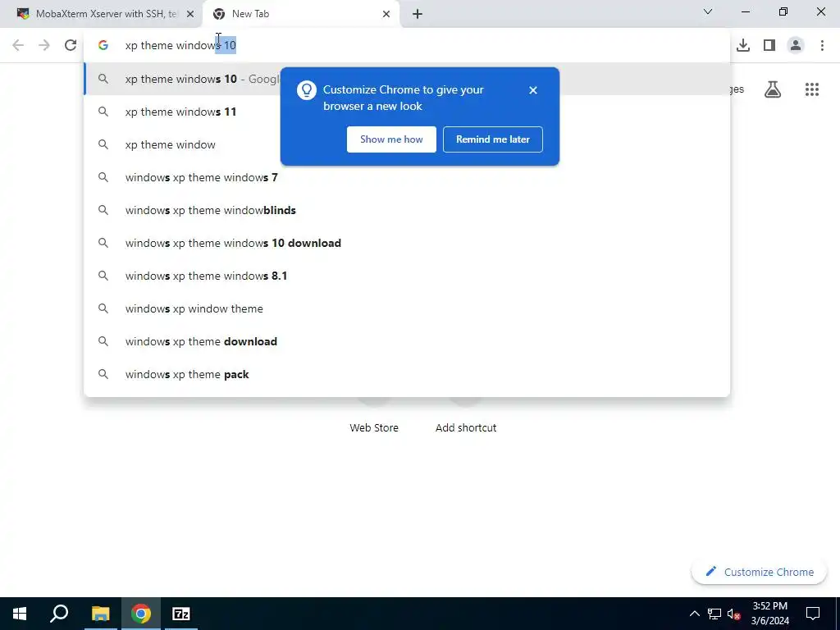The width and height of the screenshot is (840, 630).
Task: Open the Google apps grid
Action: 812,89
